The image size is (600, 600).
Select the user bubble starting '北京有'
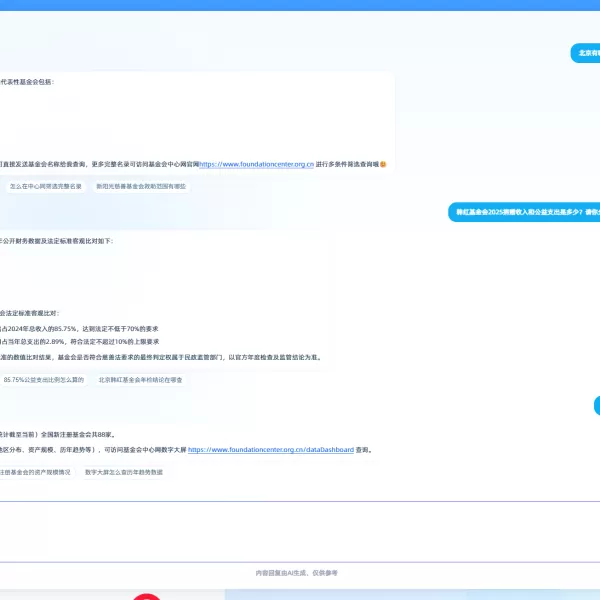tap(585, 53)
